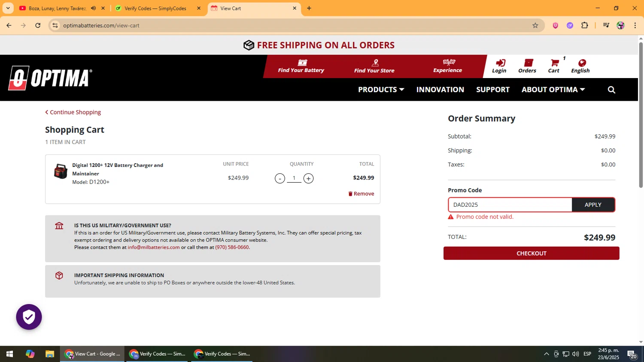
Task: Click the site search magnifier icon
Action: coord(611,90)
